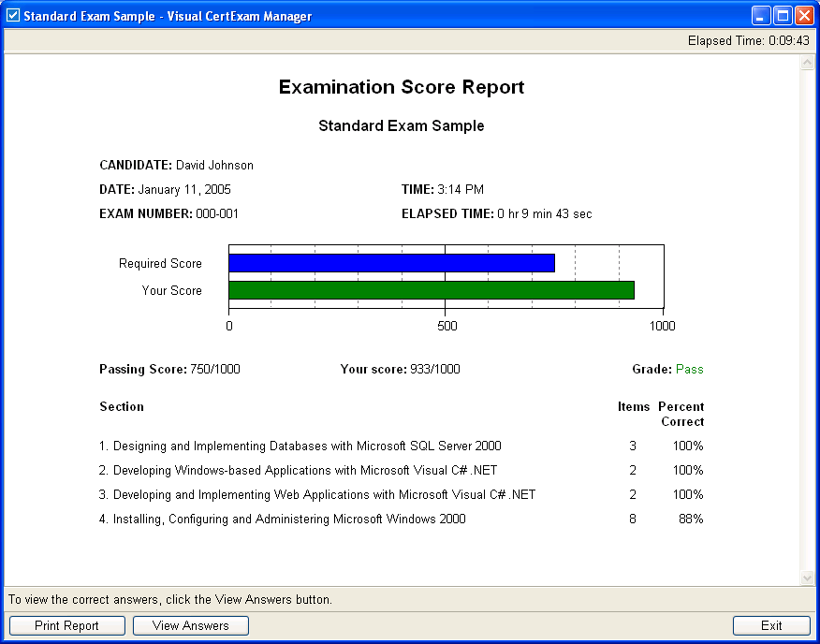820x644 pixels.
Task: Click the Items column header
Action: click(x=634, y=406)
